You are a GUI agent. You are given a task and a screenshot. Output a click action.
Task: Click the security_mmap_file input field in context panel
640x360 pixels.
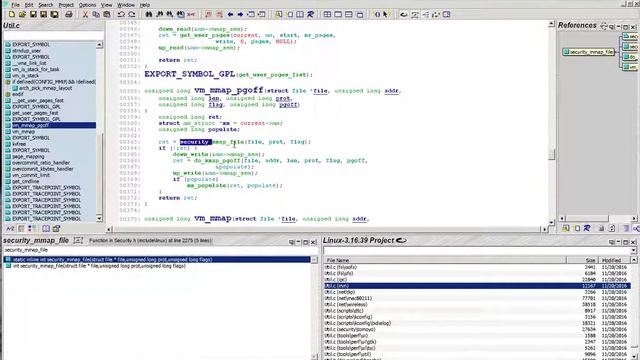159,250
